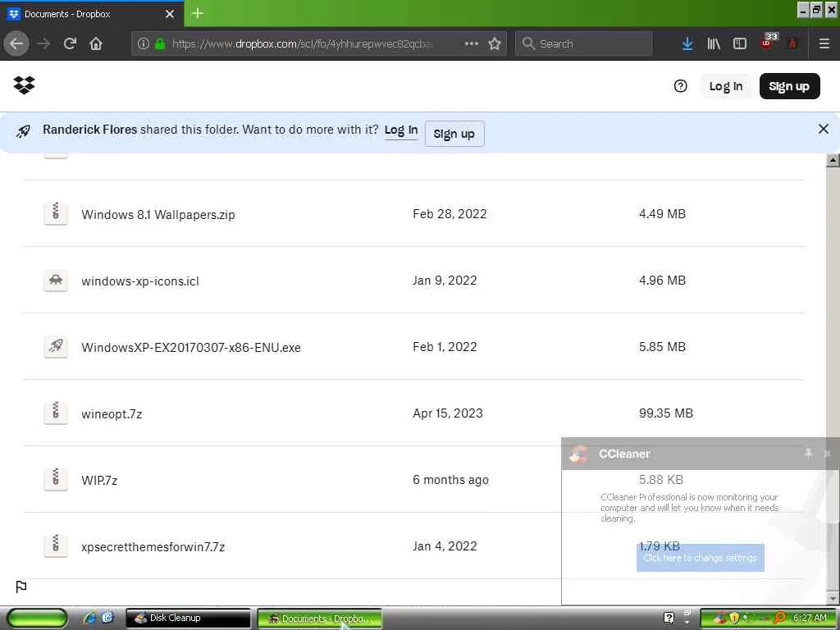Pin the CCleaner notification popup
The height and width of the screenshot is (630, 840).
[x=808, y=454]
